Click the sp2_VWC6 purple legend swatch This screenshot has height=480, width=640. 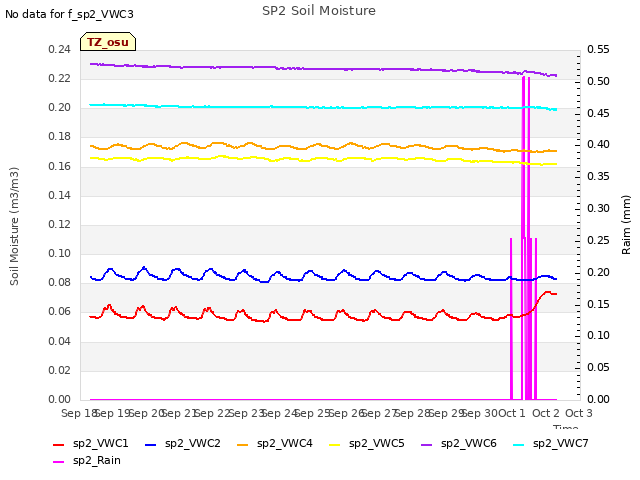point(427,444)
